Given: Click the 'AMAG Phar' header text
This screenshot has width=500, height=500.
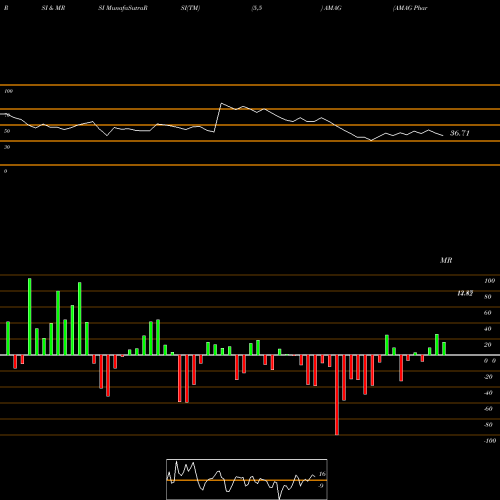Looking at the screenshot, I should [410, 8].
